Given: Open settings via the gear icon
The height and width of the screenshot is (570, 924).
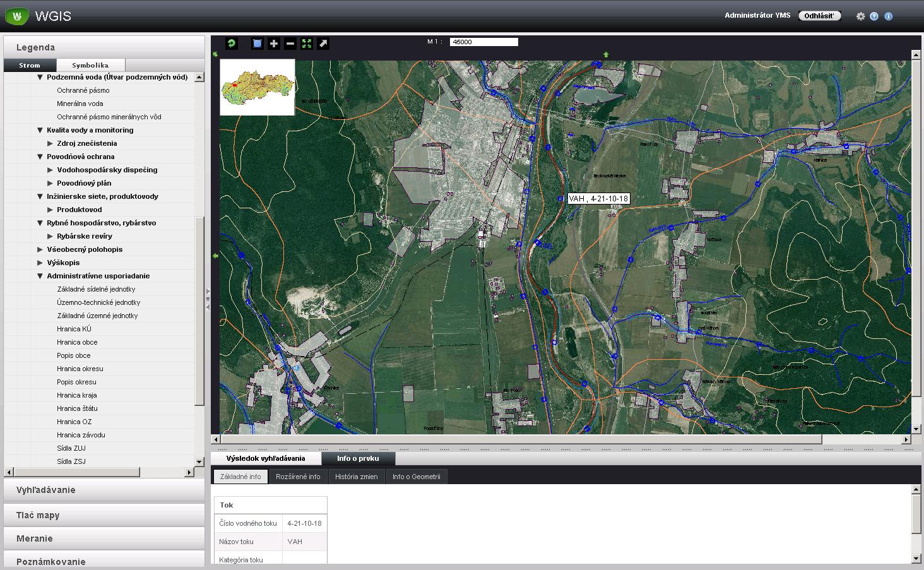Looking at the screenshot, I should point(860,16).
